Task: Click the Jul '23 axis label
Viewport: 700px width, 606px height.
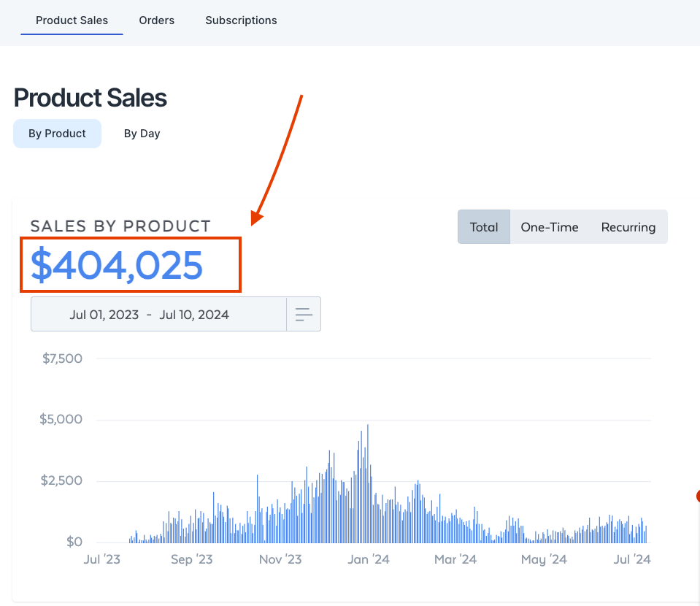Action: coord(101,559)
